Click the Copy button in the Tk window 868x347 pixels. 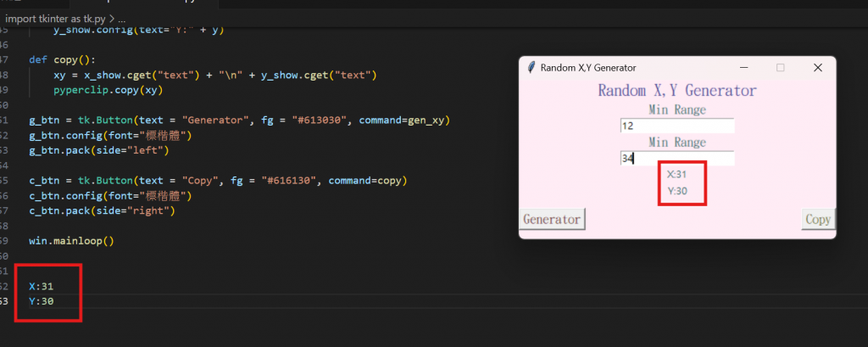pyautogui.click(x=818, y=219)
